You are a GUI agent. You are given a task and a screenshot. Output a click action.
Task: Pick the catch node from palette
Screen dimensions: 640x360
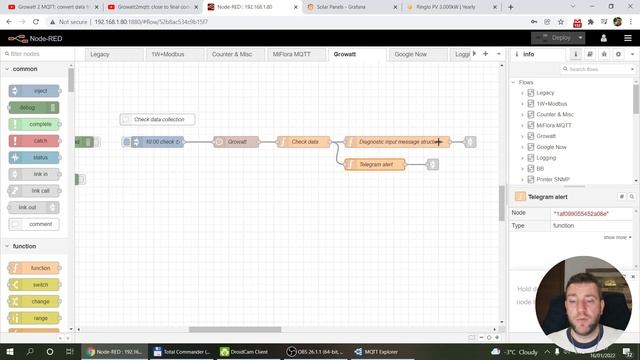(34, 141)
